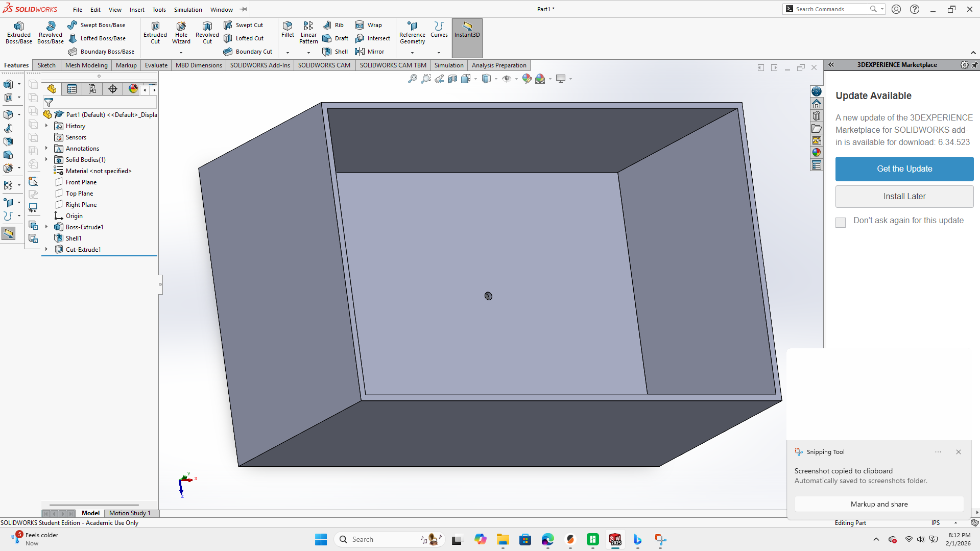Expand the Cut-Extrude1 feature

point(46,249)
